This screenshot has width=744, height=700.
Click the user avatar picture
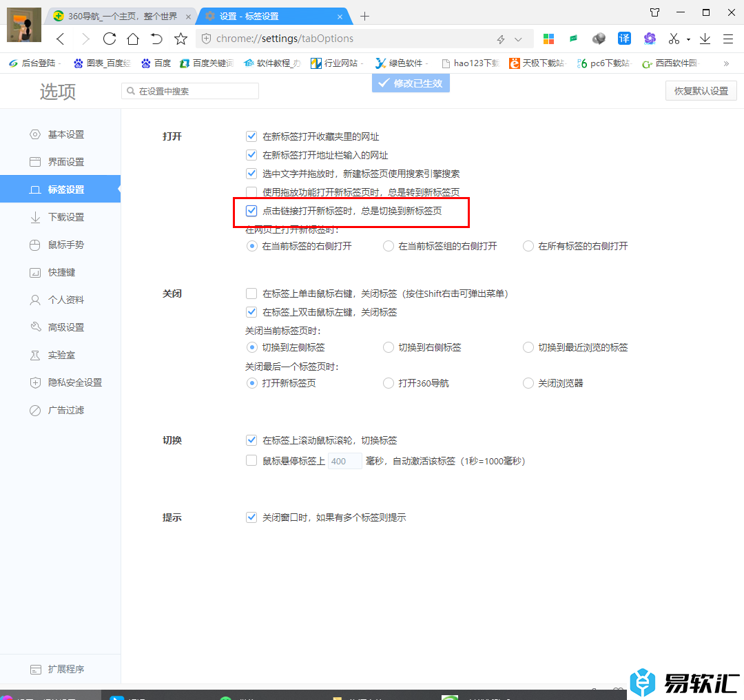click(24, 25)
